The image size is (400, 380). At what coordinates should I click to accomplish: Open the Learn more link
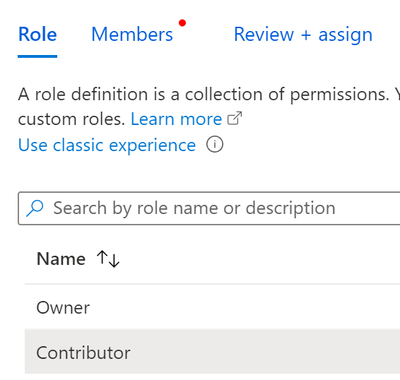point(176,119)
